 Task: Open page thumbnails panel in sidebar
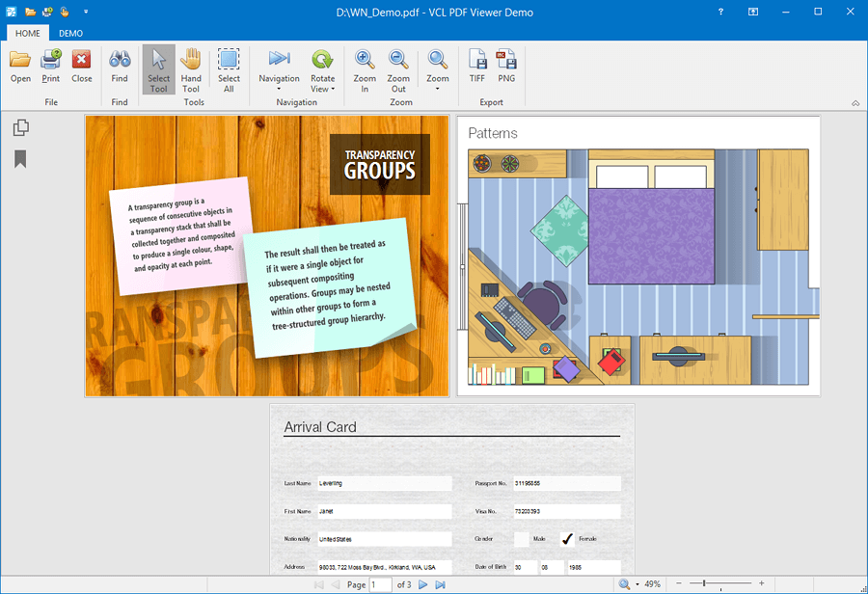20,127
